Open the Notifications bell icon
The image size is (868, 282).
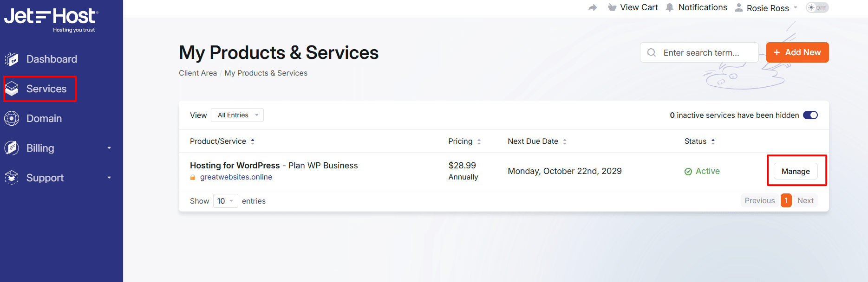(x=669, y=7)
